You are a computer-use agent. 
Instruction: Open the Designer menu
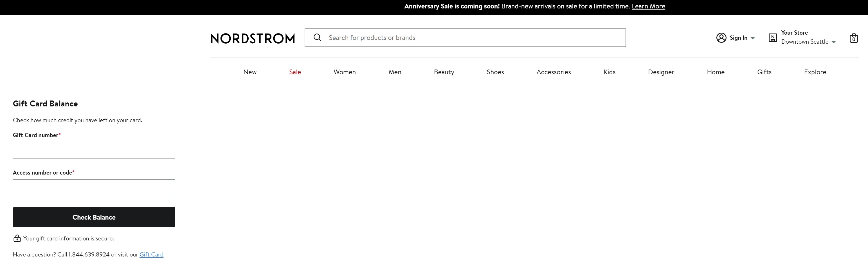661,72
